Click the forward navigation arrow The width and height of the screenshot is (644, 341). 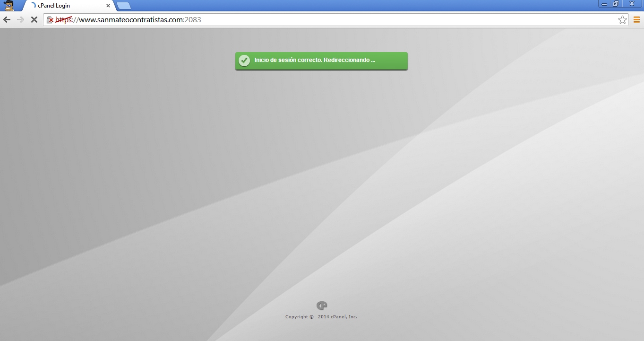[20, 20]
